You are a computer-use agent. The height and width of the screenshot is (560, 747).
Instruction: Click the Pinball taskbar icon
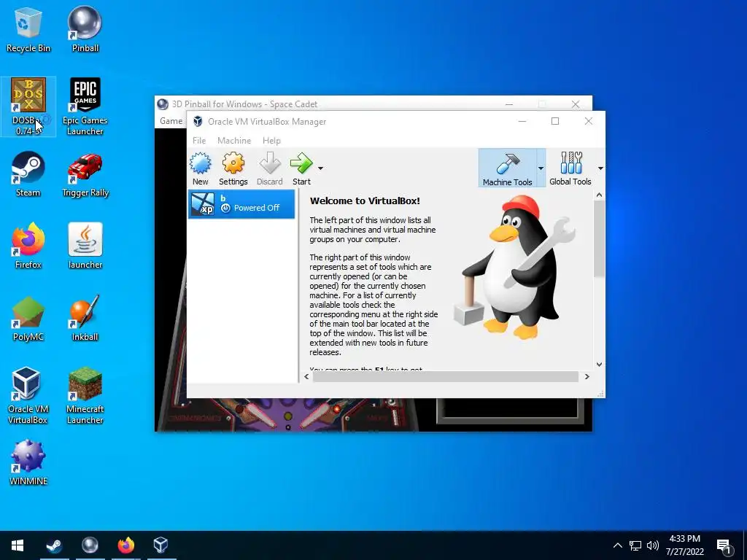pyautogui.click(x=90, y=545)
